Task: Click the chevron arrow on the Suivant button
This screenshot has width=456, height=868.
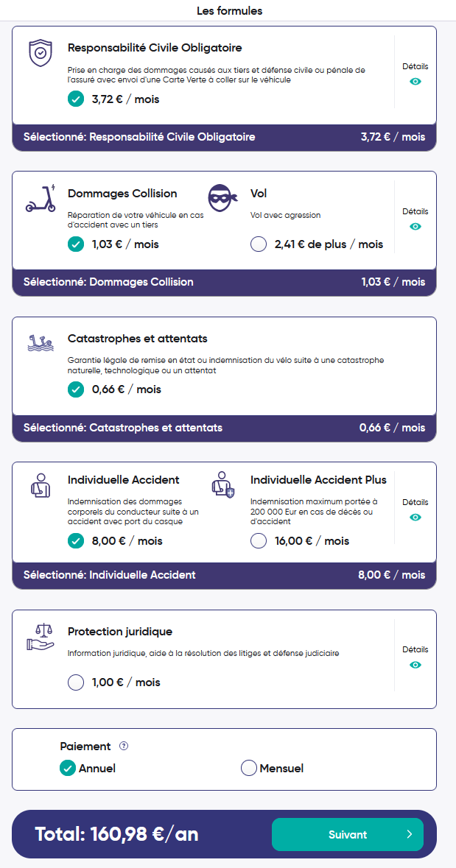Action: point(409,834)
